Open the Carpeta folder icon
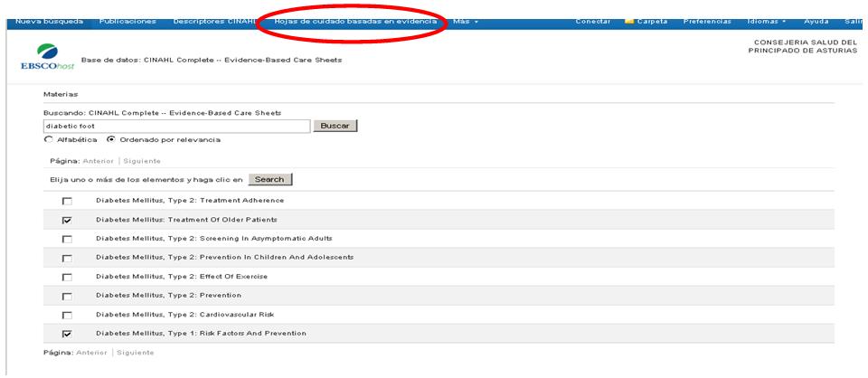 click(x=629, y=21)
